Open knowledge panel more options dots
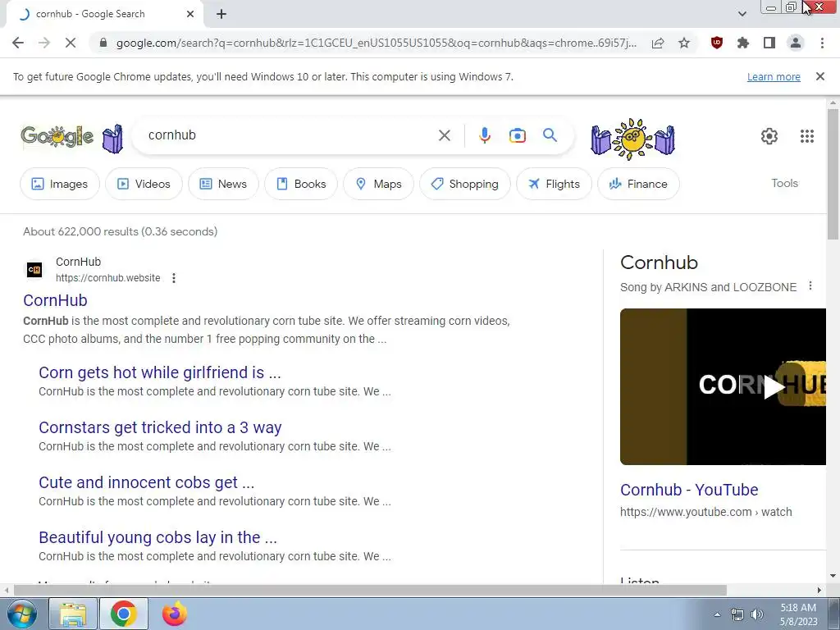The height and width of the screenshot is (630, 840). click(810, 286)
